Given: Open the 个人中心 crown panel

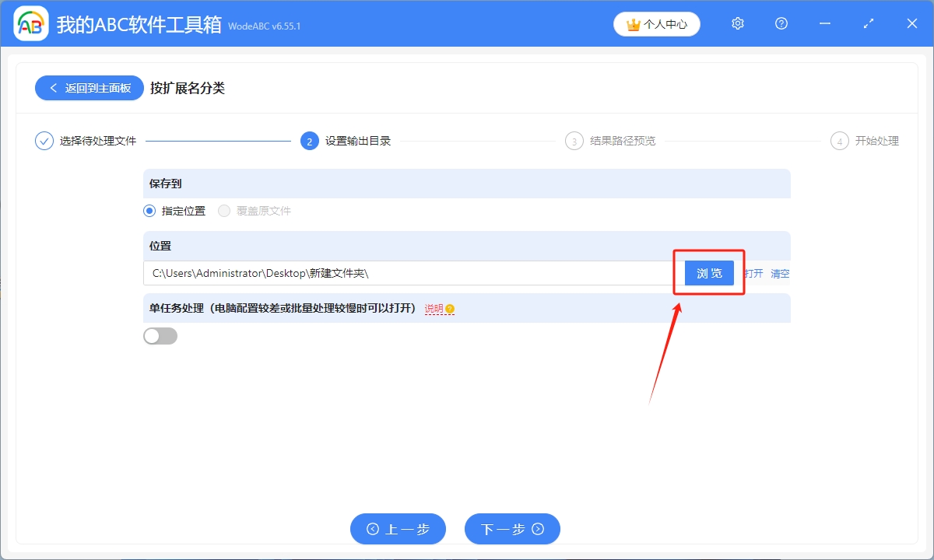Looking at the screenshot, I should click(x=656, y=23).
